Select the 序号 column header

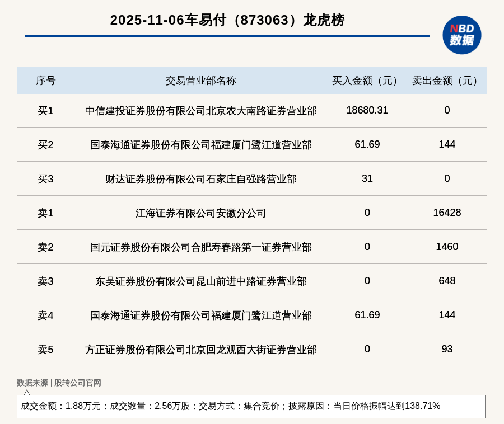pyautogui.click(x=45, y=81)
